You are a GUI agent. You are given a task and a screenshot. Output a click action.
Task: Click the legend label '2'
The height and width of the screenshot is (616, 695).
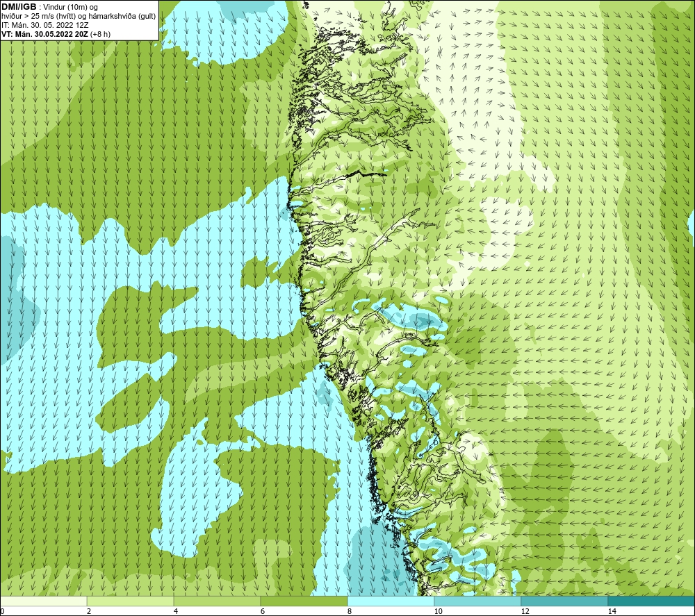[89, 611]
